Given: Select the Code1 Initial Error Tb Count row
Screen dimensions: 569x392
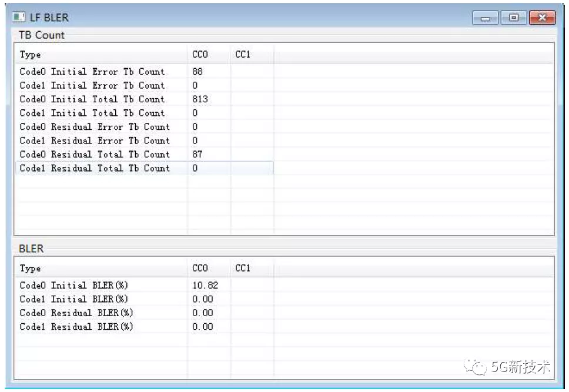Looking at the screenshot, I should tap(145, 85).
